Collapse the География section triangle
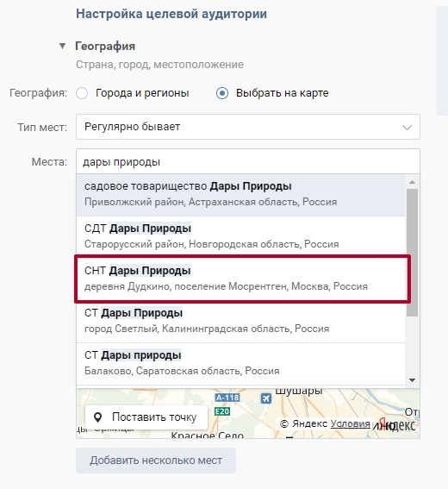 point(62,47)
